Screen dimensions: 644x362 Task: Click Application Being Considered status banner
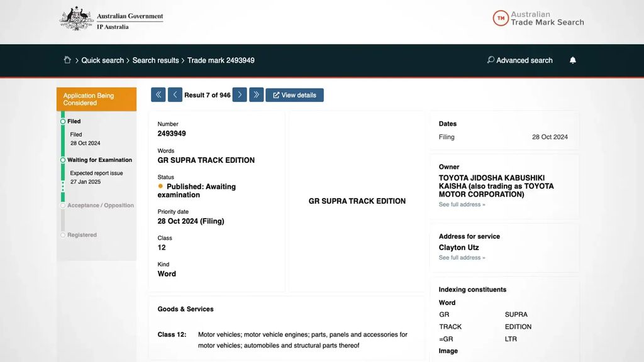click(x=96, y=99)
